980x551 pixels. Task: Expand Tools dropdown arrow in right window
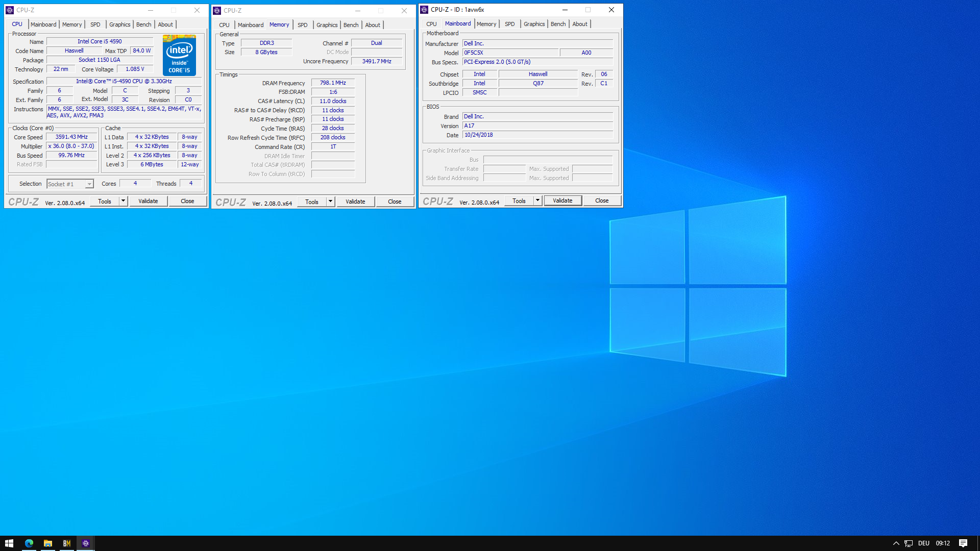537,201
